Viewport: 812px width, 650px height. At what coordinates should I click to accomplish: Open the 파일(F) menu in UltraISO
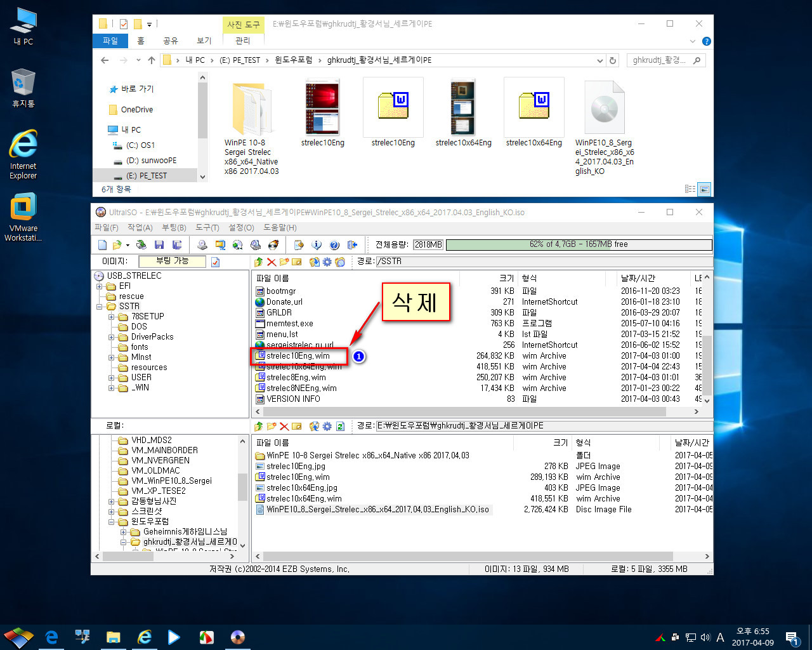(x=107, y=228)
